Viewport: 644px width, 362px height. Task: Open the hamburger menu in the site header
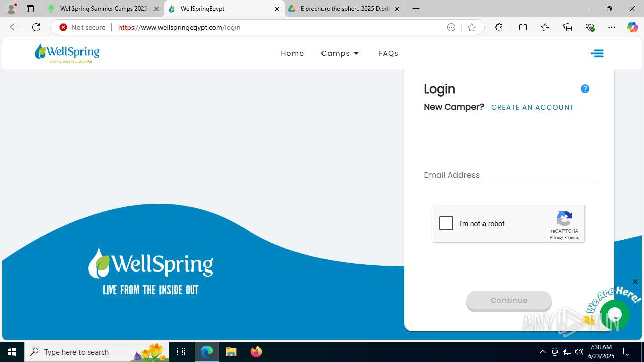[x=597, y=53]
